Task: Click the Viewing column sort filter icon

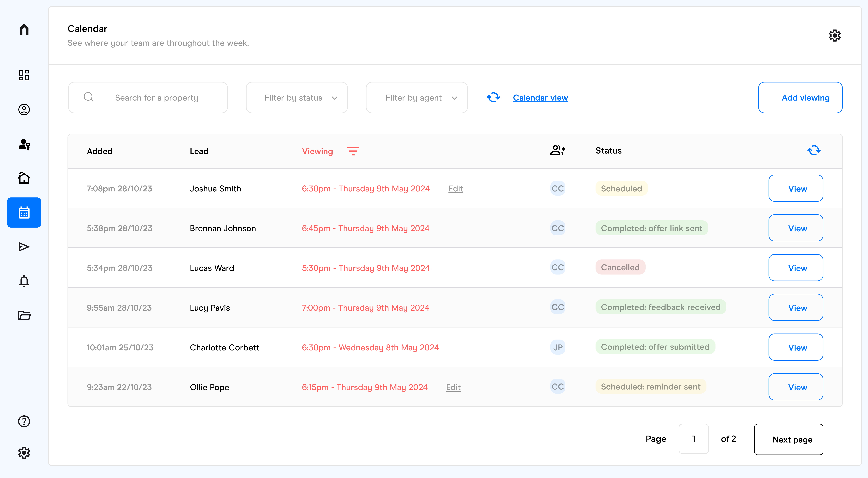Action: tap(353, 151)
